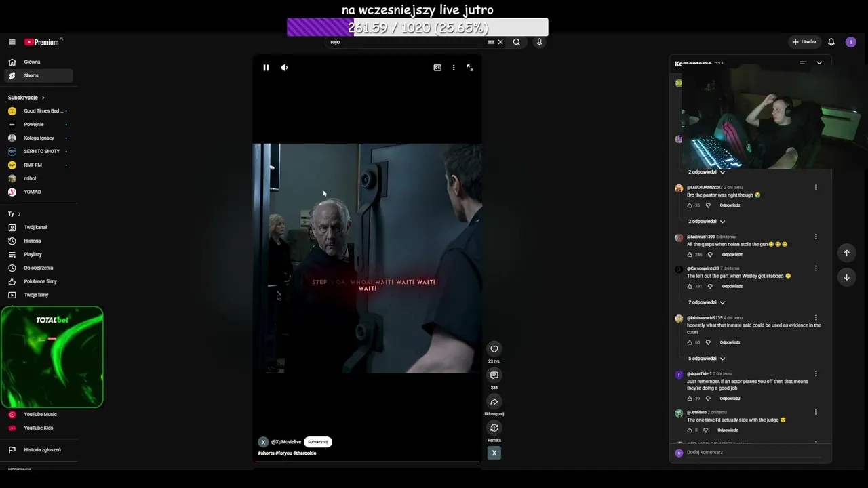Image resolution: width=868 pixels, height=488 pixels.
Task: Reply to JynRhee's comment with Odpowiedz
Action: click(728, 430)
